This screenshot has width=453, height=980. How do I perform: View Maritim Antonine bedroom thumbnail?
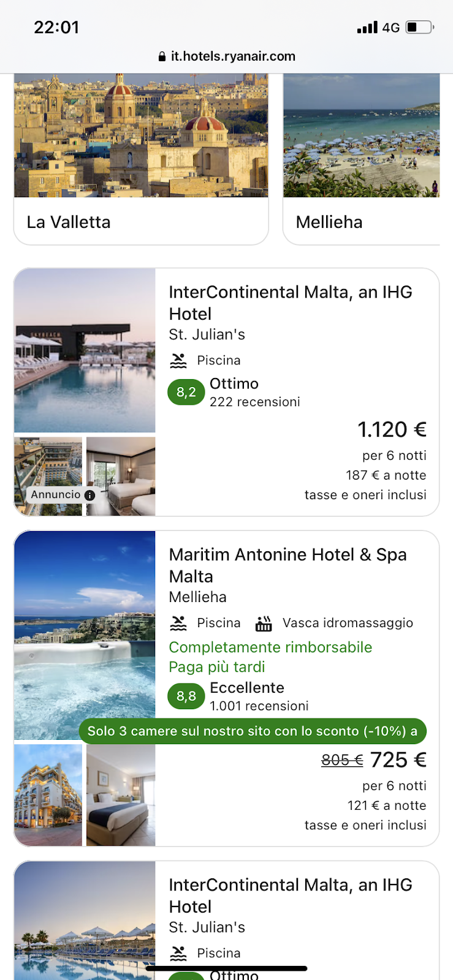(x=121, y=795)
